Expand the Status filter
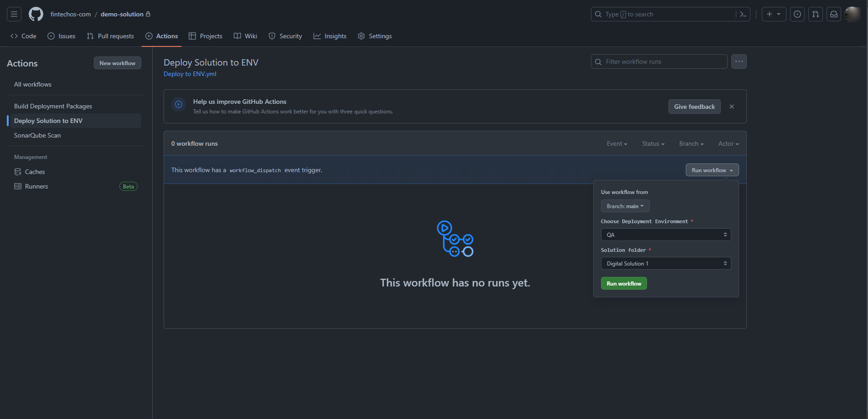868x419 pixels. pyautogui.click(x=653, y=143)
